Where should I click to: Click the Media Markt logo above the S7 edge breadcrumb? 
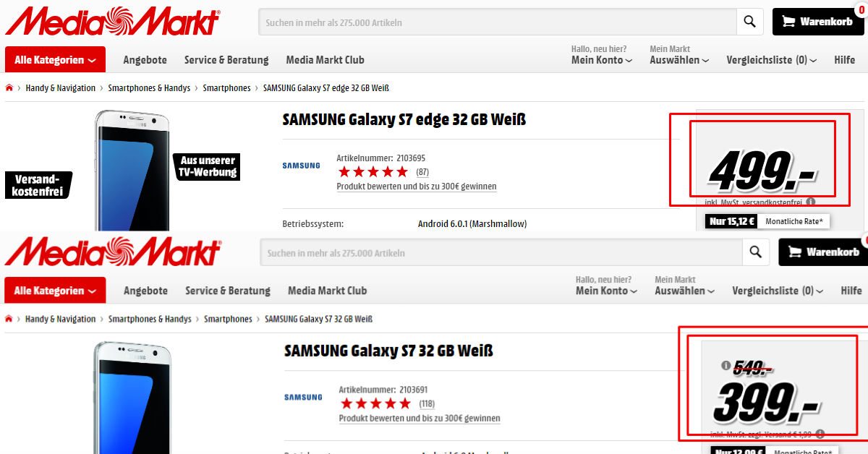click(112, 22)
